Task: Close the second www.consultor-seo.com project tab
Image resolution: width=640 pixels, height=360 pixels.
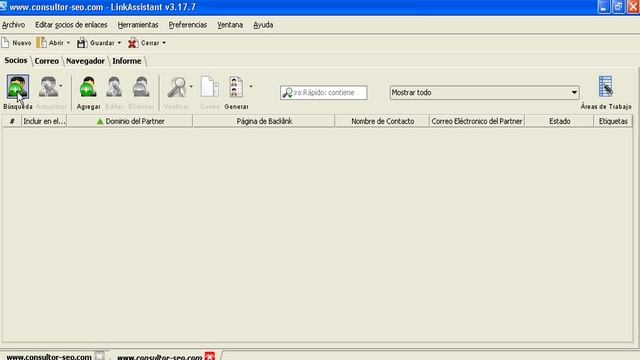Action: (x=210, y=356)
